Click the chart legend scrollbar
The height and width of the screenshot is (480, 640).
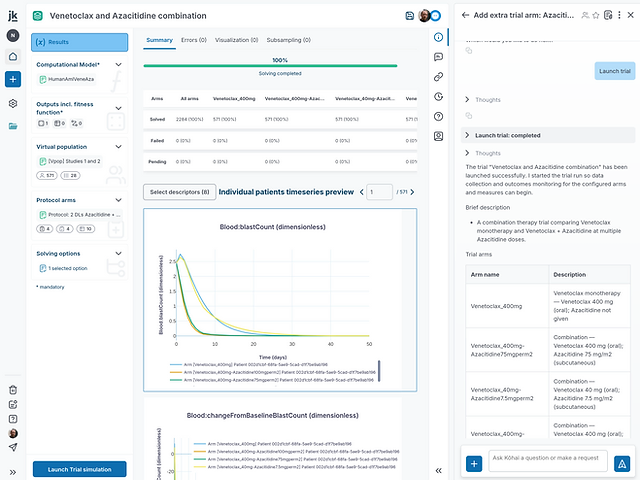tap(379, 371)
